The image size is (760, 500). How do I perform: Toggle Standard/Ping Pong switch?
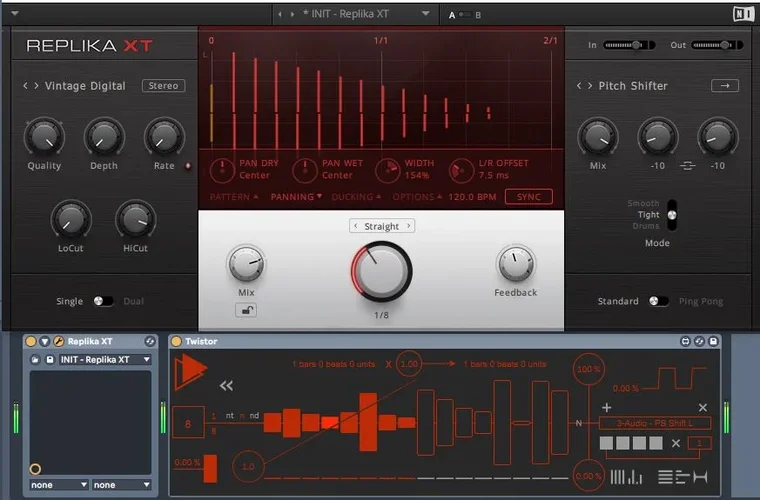coord(658,301)
